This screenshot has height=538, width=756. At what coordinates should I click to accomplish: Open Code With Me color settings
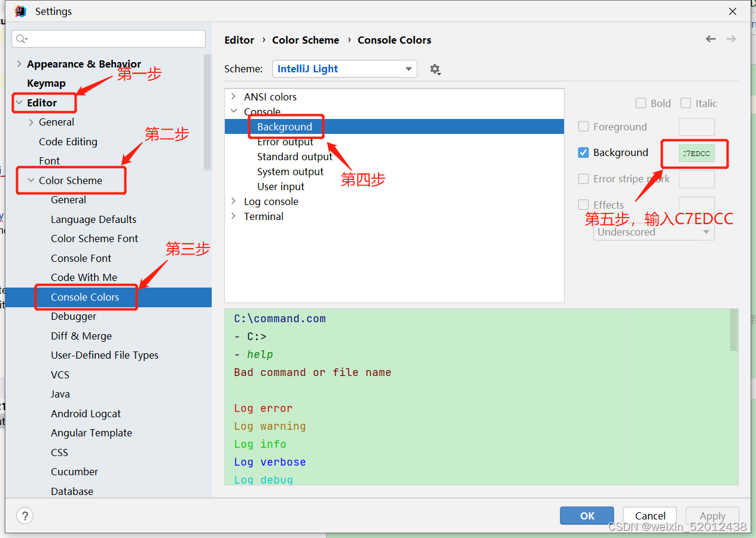(84, 277)
